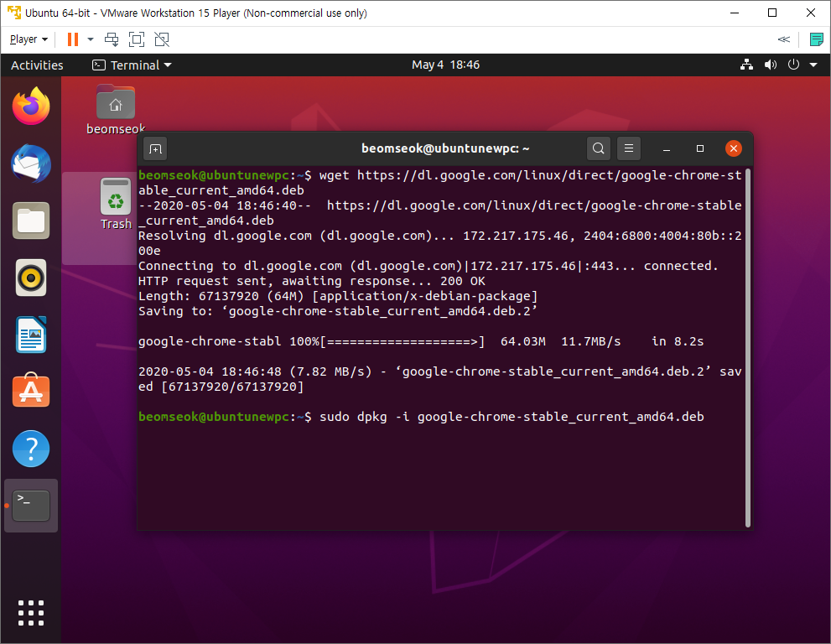The height and width of the screenshot is (644, 831).
Task: Enter VMware full screen mode
Action: (137, 39)
